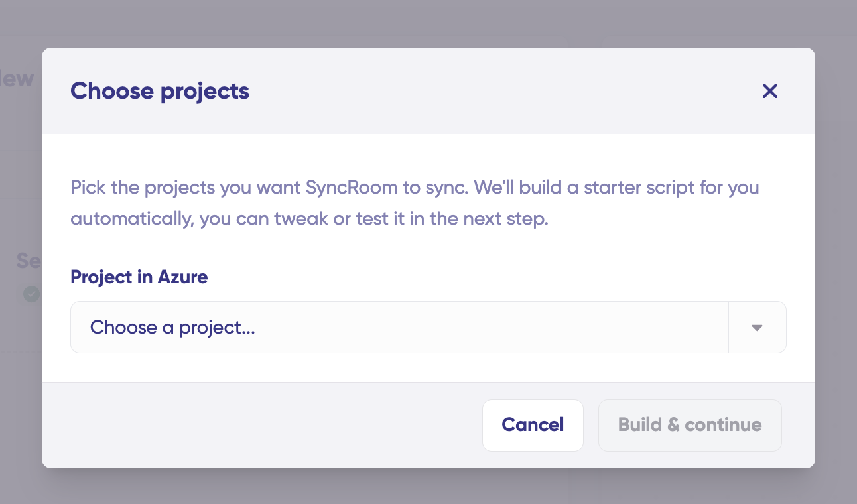Click the dimmed checkmark icon behind dialog
857x504 pixels.
pos(31,294)
